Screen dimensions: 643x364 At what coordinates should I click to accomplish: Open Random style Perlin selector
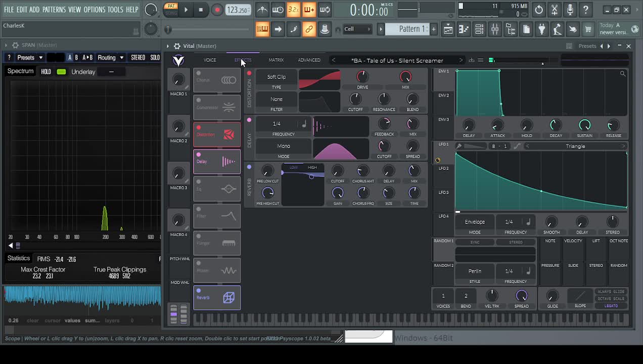coord(475,271)
